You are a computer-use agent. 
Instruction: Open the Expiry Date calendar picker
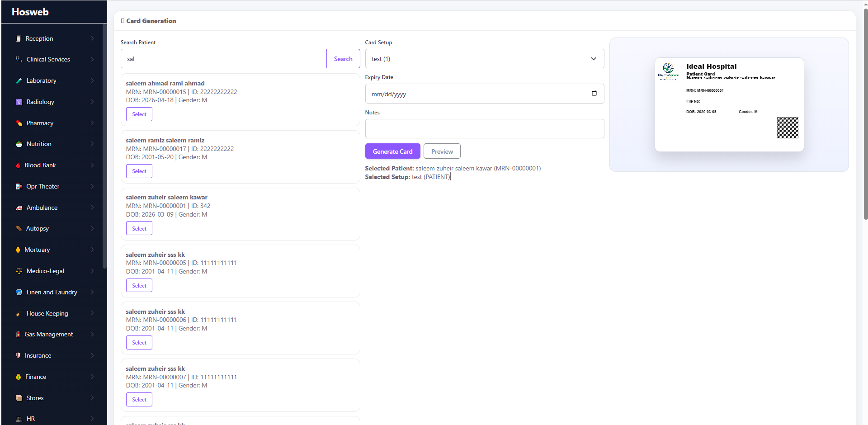point(594,94)
